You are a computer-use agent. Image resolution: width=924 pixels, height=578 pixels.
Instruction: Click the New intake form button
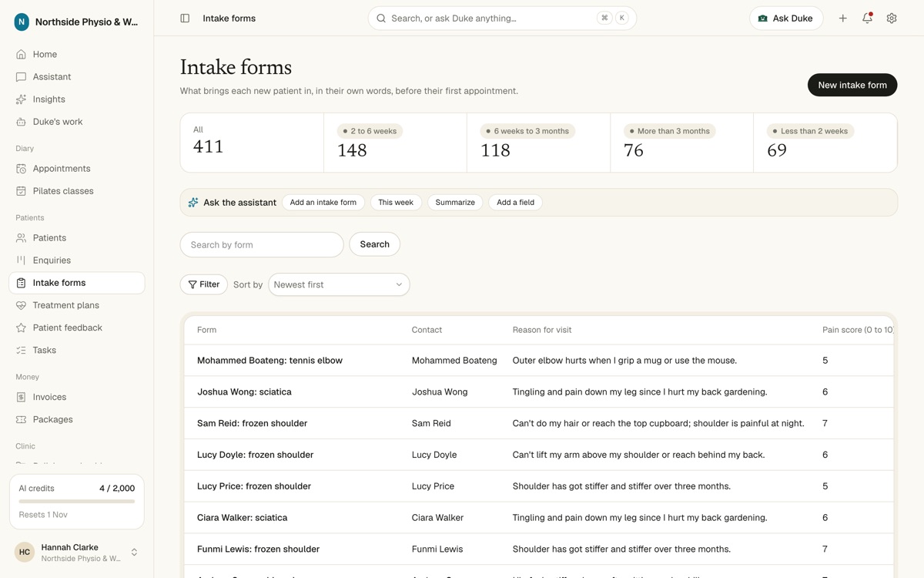point(852,85)
